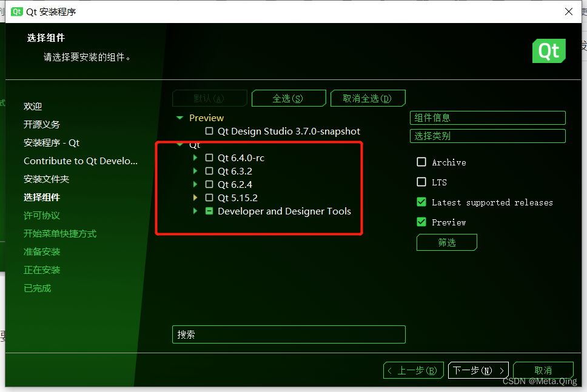Select the 开始菜单快捷方式 step

pos(60,234)
